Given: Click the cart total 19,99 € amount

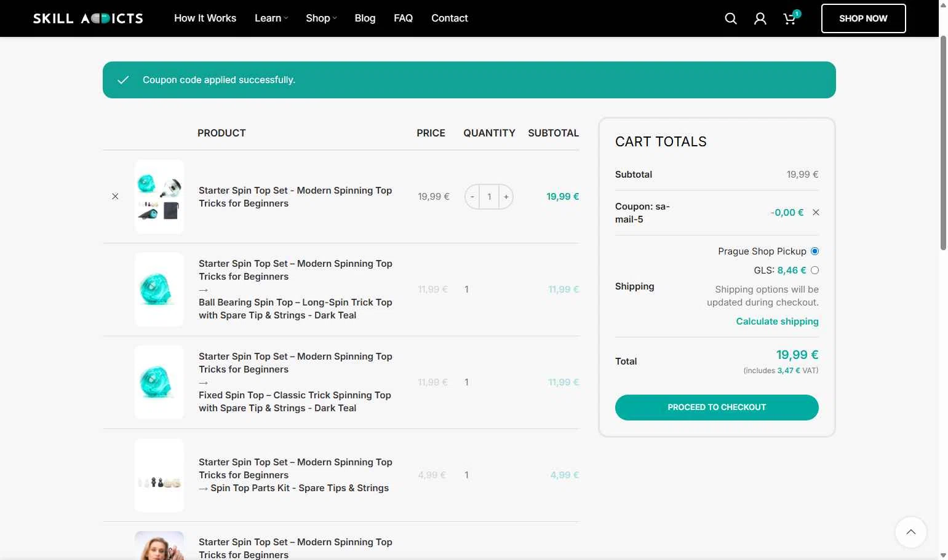Looking at the screenshot, I should click(x=797, y=355).
